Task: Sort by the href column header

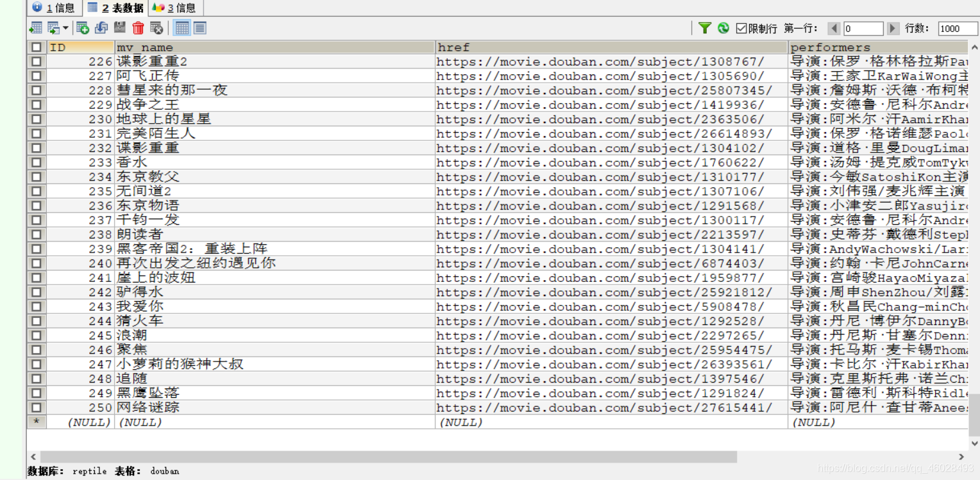Action: [611, 47]
